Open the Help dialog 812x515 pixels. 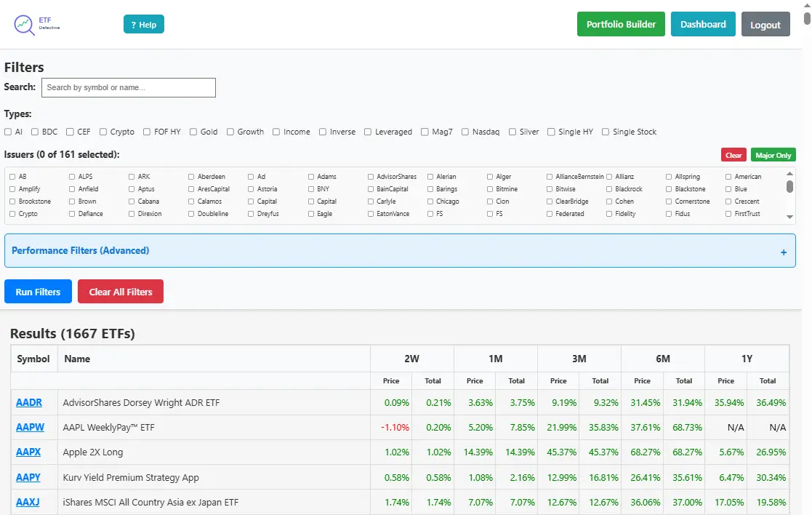(x=143, y=23)
